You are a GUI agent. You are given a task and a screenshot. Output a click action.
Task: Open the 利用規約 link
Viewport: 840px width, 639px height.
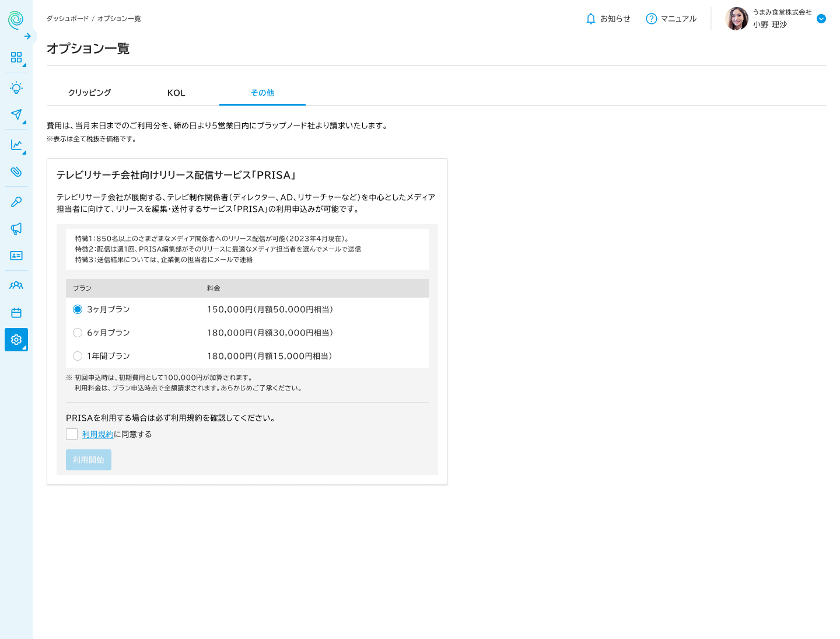98,434
